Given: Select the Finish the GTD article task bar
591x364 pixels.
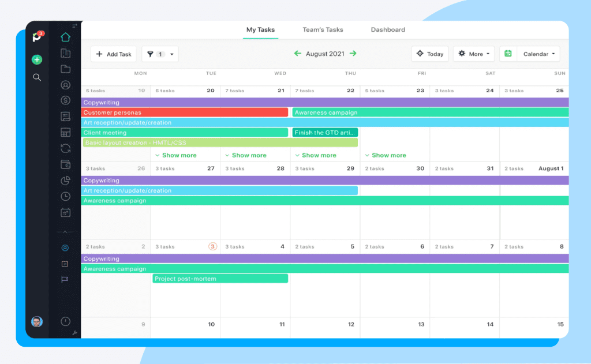Looking at the screenshot, I should [326, 132].
